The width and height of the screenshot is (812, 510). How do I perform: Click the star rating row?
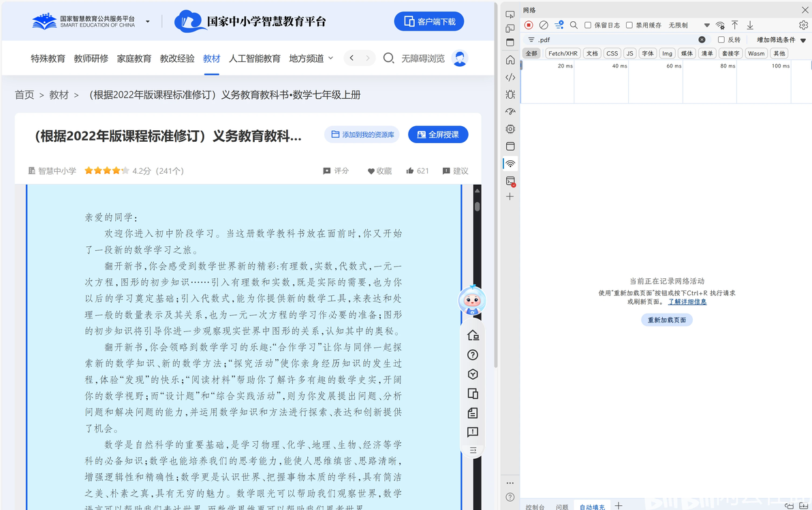(x=107, y=170)
